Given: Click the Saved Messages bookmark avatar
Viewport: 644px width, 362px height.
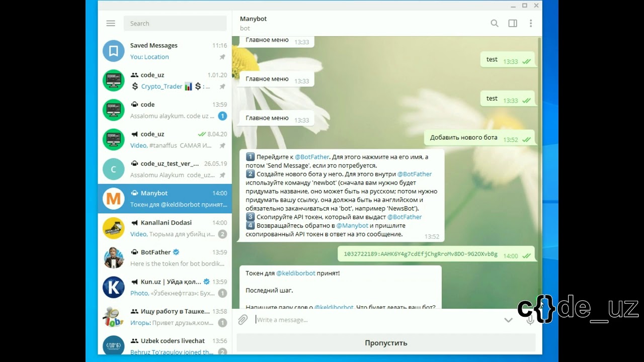Looking at the screenshot, I should (114, 51).
